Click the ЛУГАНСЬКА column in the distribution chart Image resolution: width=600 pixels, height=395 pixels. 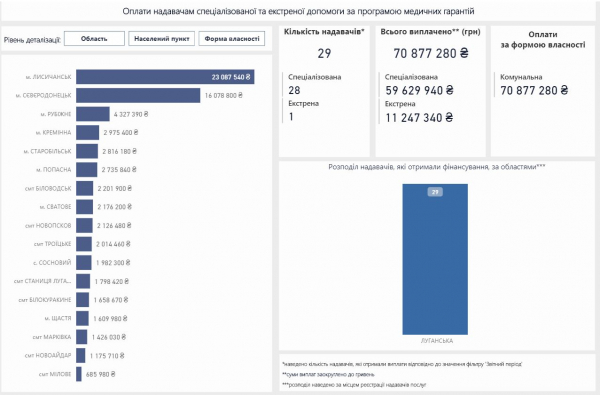(435, 259)
